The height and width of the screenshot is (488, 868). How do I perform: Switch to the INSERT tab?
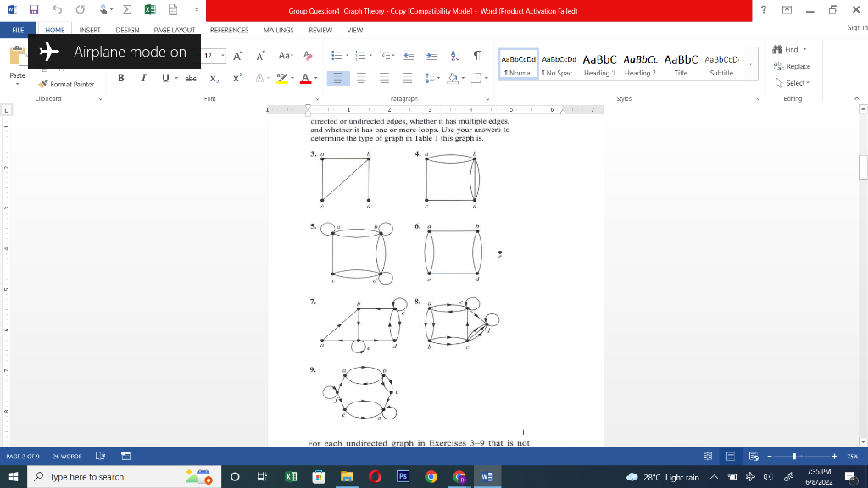[90, 30]
